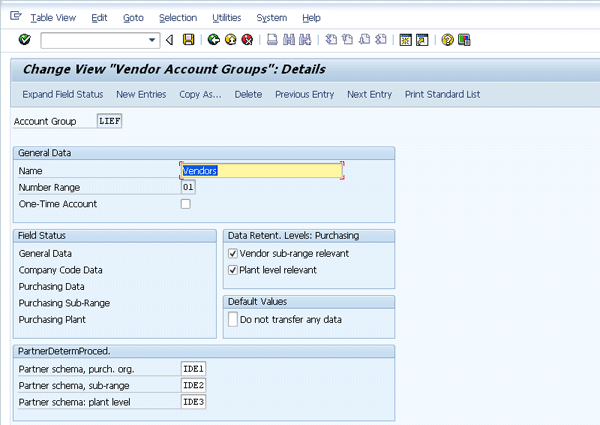
Task: Click the red Cancel icon
Action: [x=246, y=40]
